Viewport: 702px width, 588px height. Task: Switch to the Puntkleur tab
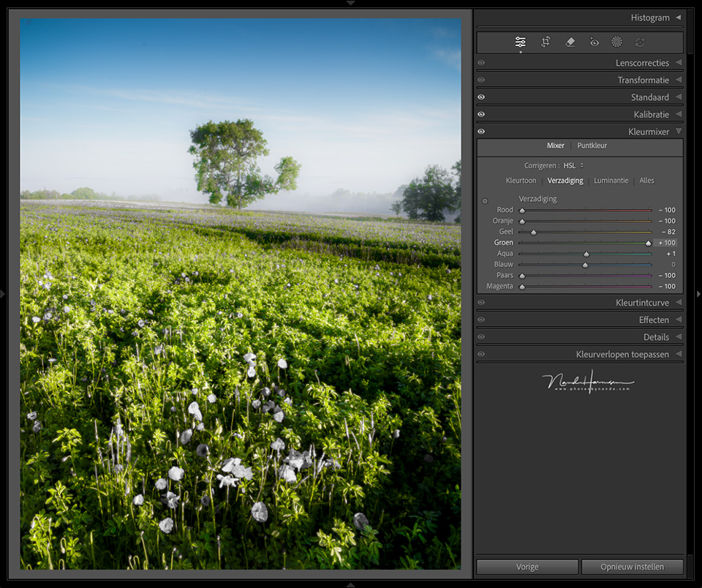pyautogui.click(x=592, y=146)
